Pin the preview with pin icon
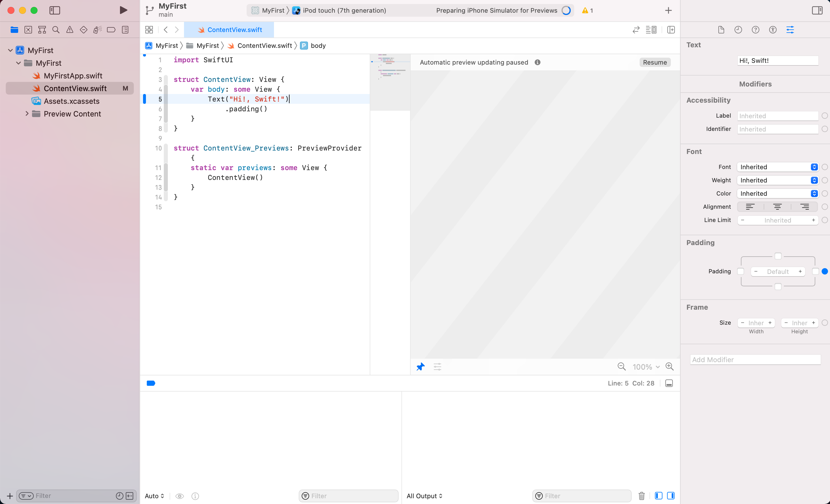Screen dimensions: 830x504 [420, 366]
